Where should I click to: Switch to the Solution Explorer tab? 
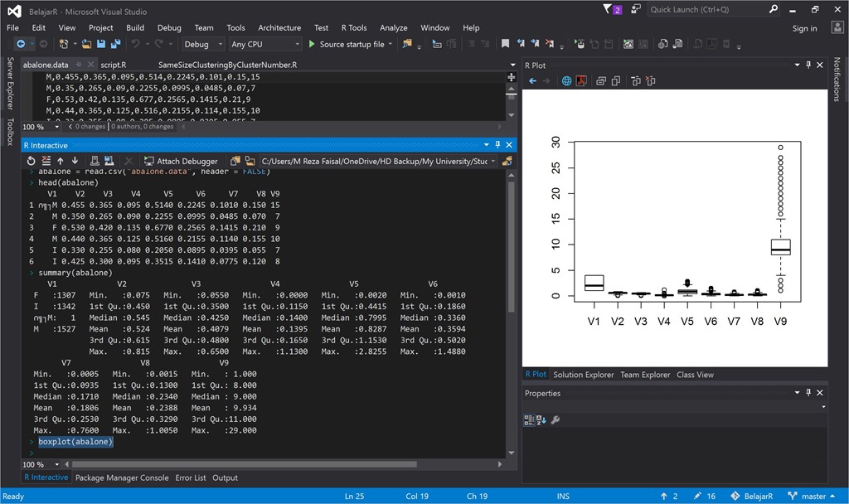pos(584,375)
